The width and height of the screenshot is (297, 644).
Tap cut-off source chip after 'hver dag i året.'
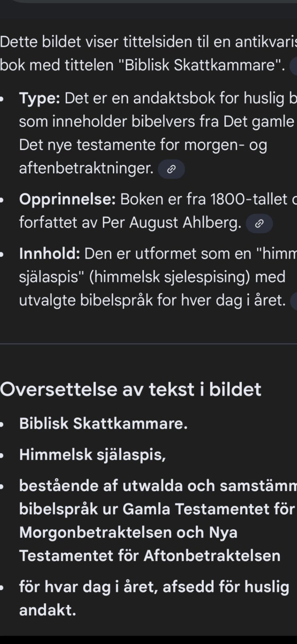[294, 301]
